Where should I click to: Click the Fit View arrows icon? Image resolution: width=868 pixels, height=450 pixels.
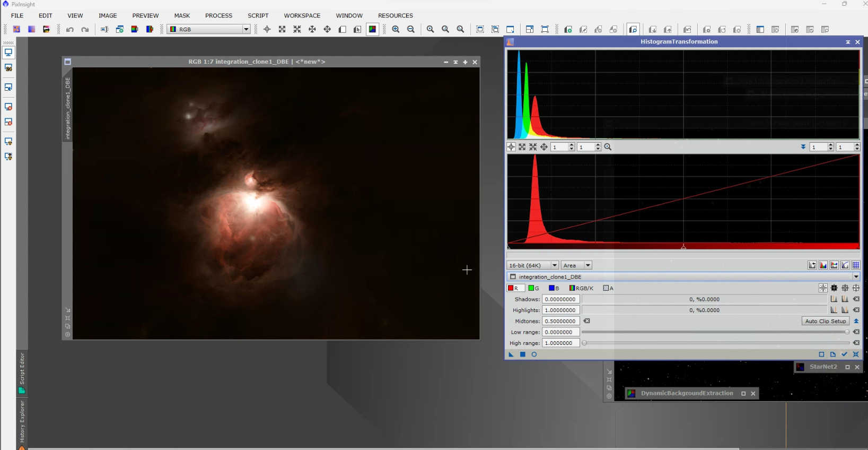pyautogui.click(x=282, y=29)
